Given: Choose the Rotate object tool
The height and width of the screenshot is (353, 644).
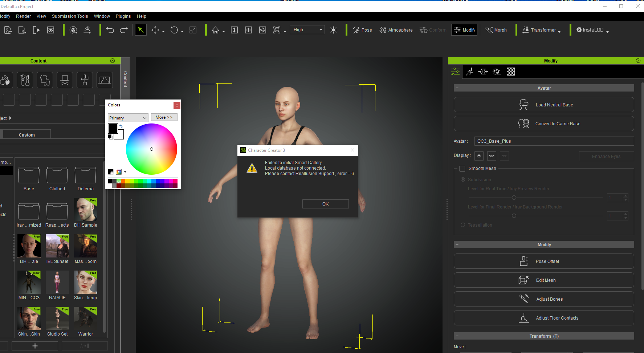Looking at the screenshot, I should [x=174, y=30].
